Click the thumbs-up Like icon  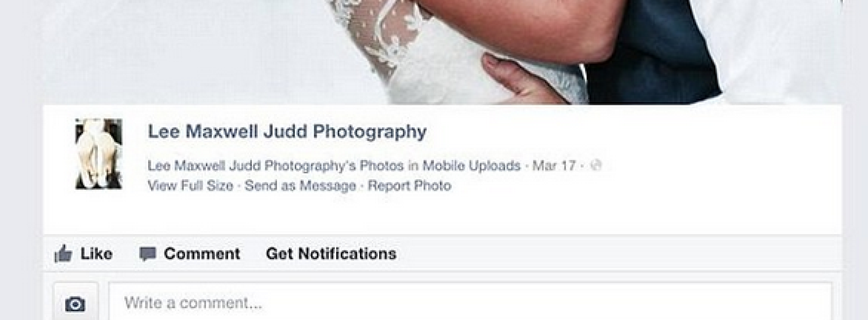(64, 254)
